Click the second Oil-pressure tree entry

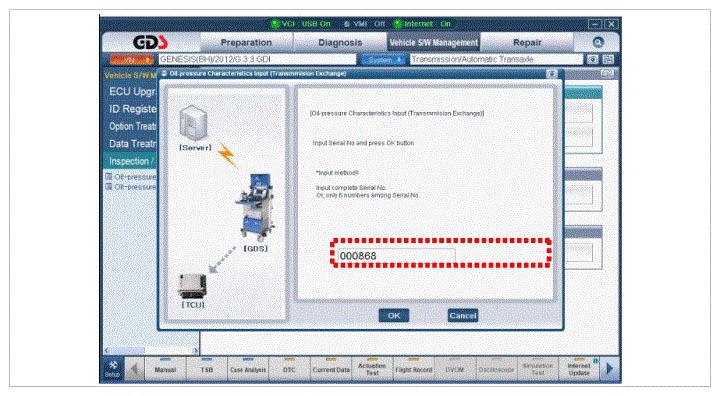pyautogui.click(x=132, y=187)
